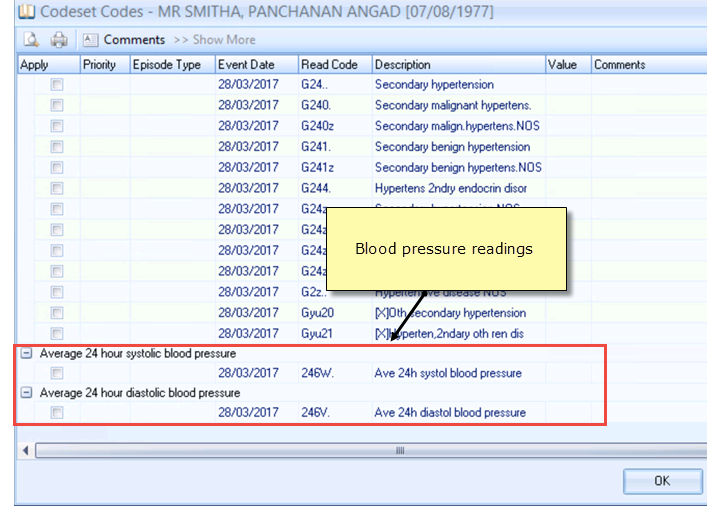This screenshot has height=506, width=707.
Task: Click the print preview icon in toolbar
Action: click(32, 40)
